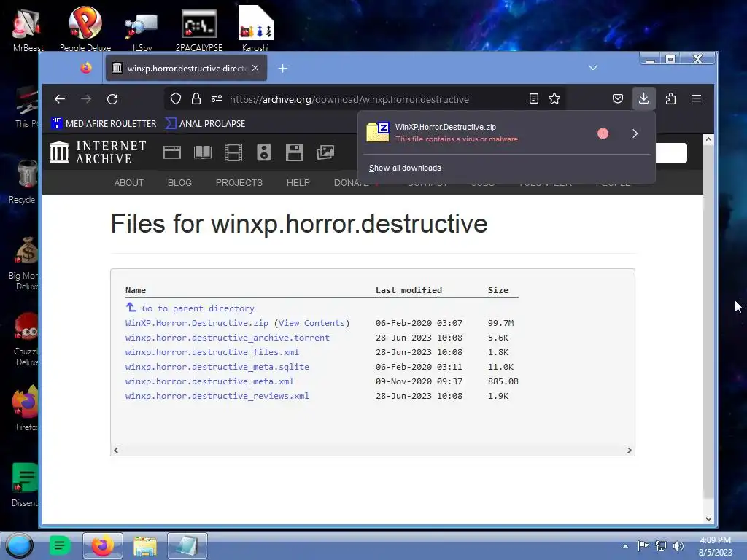Image resolution: width=747 pixels, height=560 pixels.
Task: Open Firefox View pinned tab
Action: pyautogui.click(x=86, y=68)
